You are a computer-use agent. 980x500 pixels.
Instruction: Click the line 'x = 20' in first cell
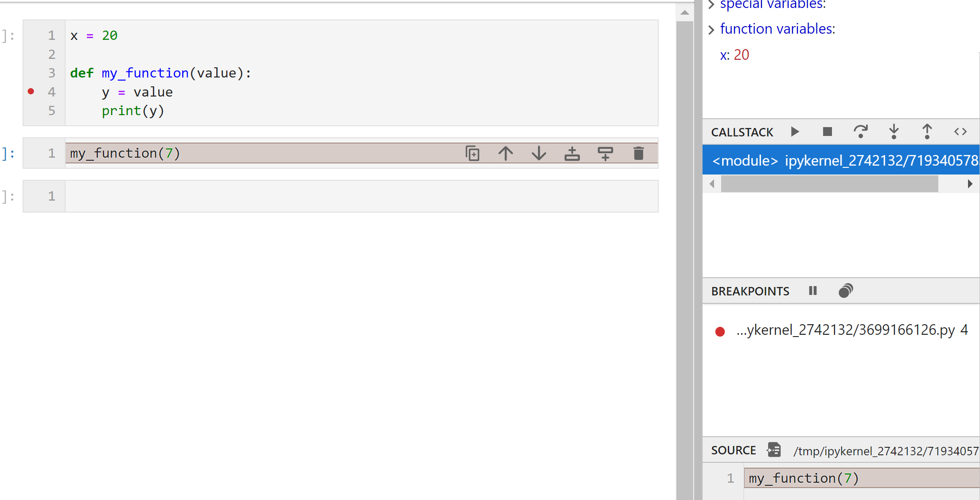click(94, 35)
